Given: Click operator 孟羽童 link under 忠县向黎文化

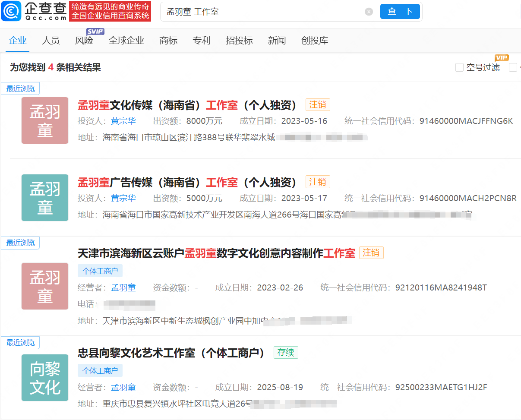Looking at the screenshot, I should point(123,387).
